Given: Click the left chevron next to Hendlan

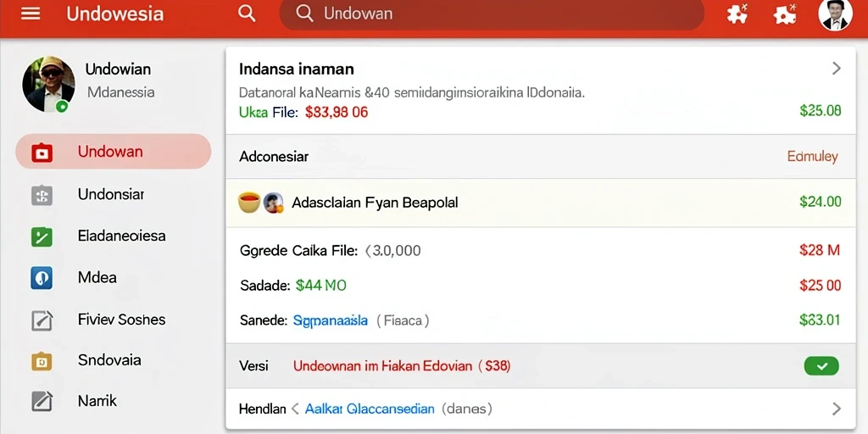Looking at the screenshot, I should pos(295,409).
